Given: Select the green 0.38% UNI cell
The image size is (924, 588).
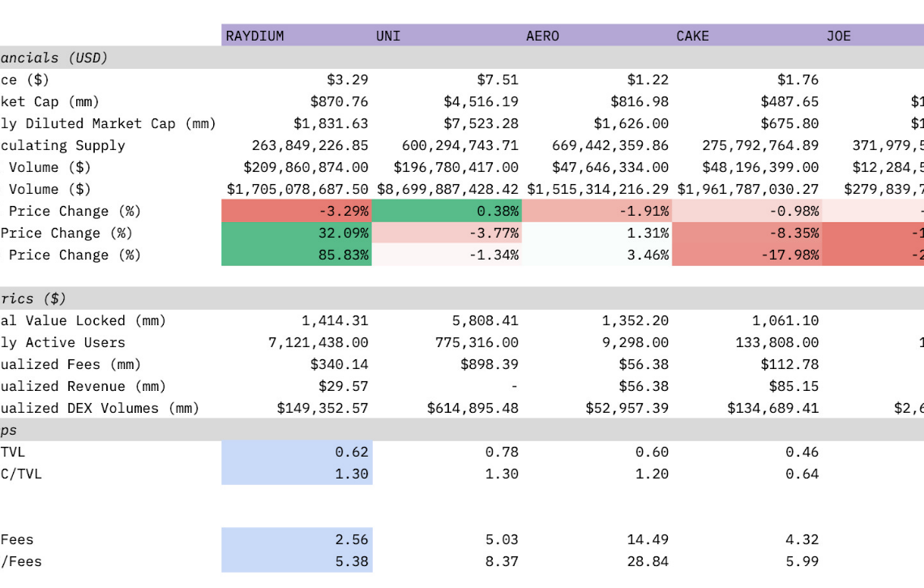Looking at the screenshot, I should (x=447, y=211).
